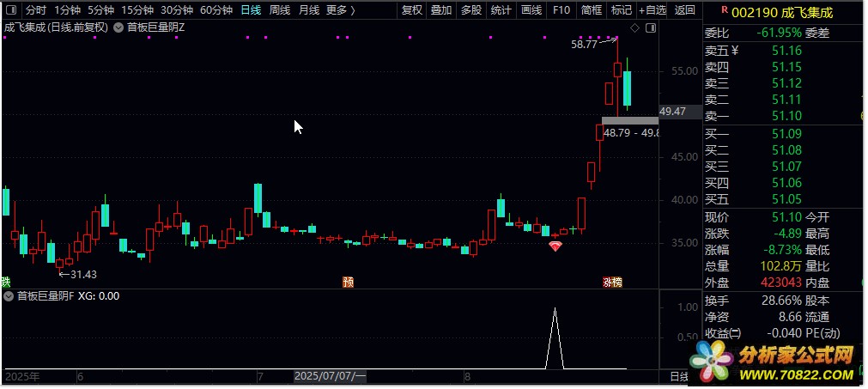Viewport: 868px width, 389px height.
Task: Click the 外盘 value 423043
Action: (x=781, y=283)
